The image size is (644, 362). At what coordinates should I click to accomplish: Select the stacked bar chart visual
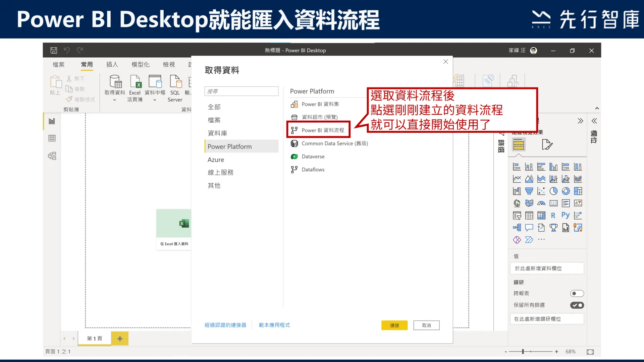517,167
